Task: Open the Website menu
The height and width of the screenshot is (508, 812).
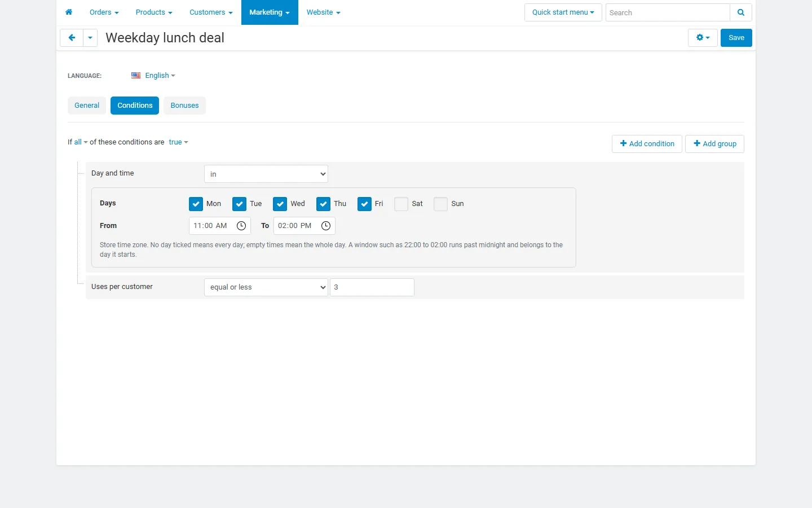Action: pos(324,12)
